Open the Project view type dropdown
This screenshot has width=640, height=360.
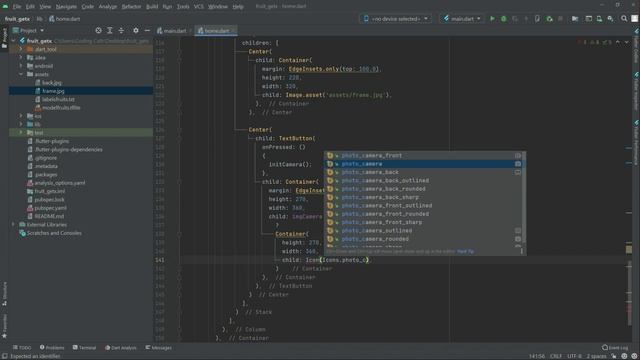(28, 31)
